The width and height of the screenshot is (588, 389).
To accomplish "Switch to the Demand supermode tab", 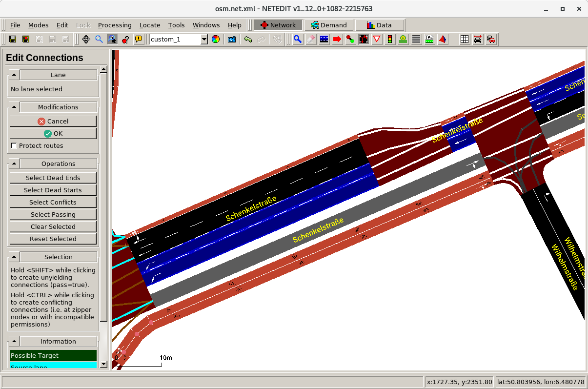I will [x=329, y=25].
